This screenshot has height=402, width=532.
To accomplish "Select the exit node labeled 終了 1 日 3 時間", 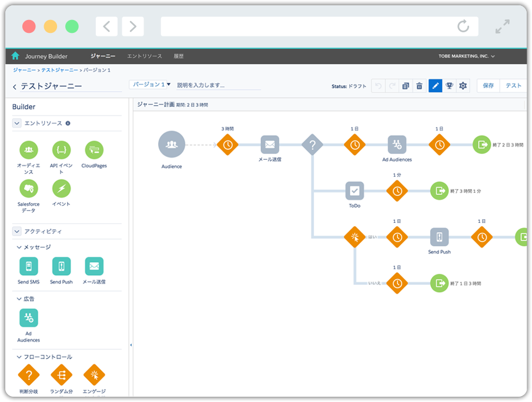I will pyautogui.click(x=439, y=283).
